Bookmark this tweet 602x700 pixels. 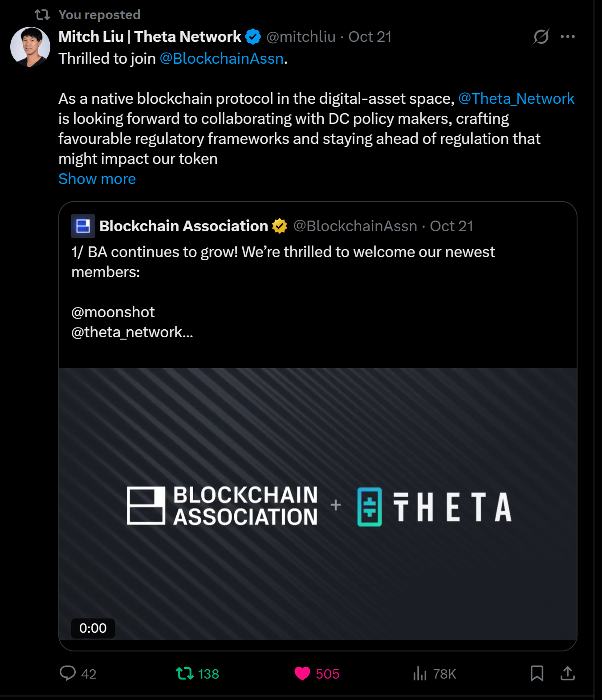click(537, 673)
